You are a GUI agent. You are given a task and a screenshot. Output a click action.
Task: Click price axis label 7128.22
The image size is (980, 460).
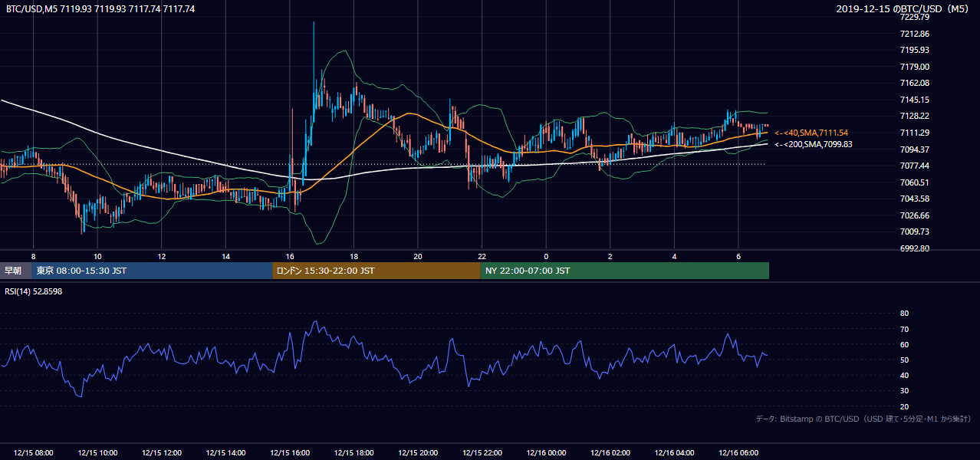tap(915, 116)
